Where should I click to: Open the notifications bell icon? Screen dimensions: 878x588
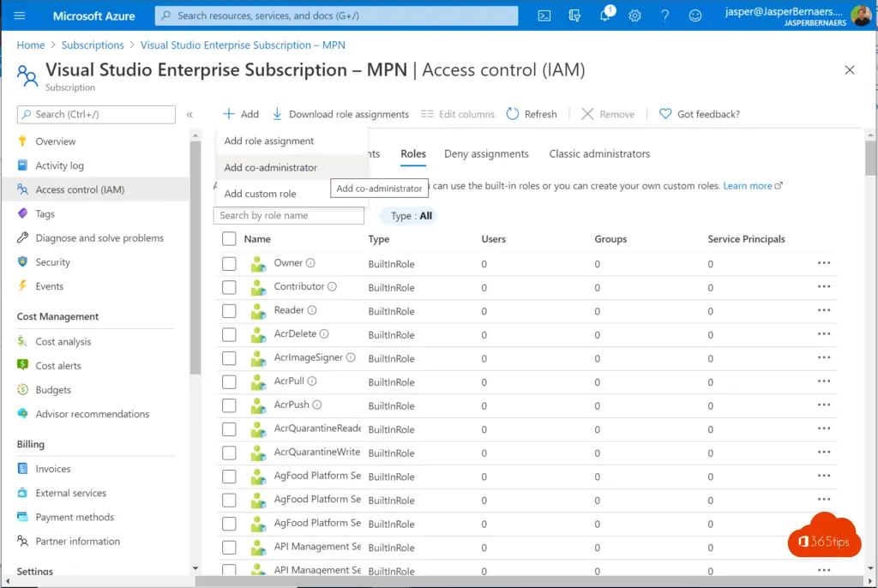pos(604,15)
